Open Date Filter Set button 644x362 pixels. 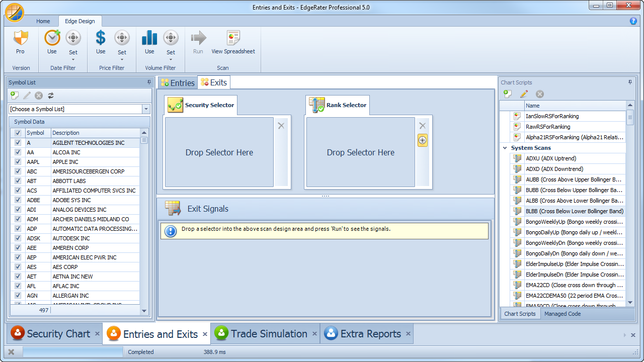point(73,45)
